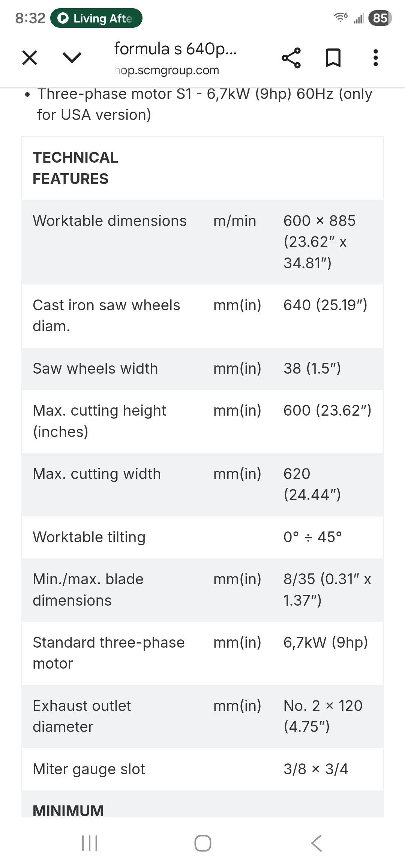Screen dimensions: 405x868
Task: Tap the Technical Features heading
Action: click(x=75, y=168)
